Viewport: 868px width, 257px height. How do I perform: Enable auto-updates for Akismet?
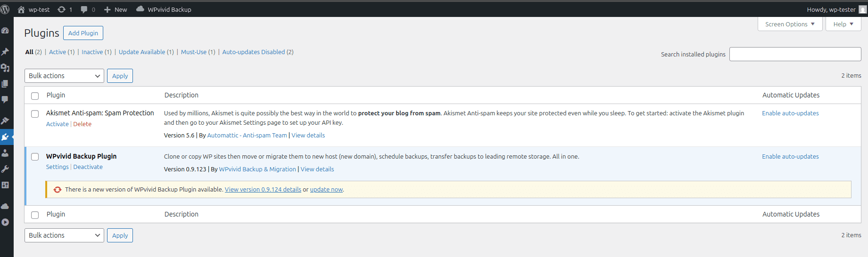click(x=790, y=113)
